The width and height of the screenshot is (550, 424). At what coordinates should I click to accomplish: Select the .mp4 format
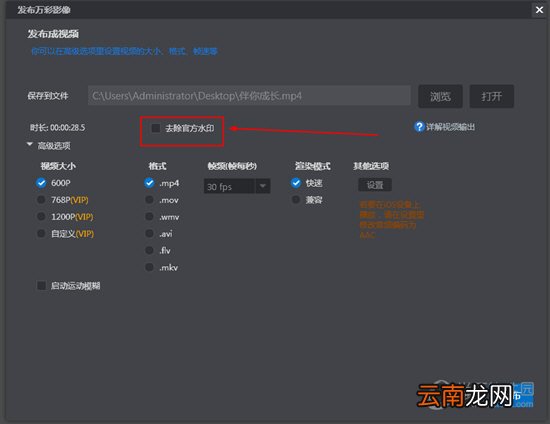[149, 183]
